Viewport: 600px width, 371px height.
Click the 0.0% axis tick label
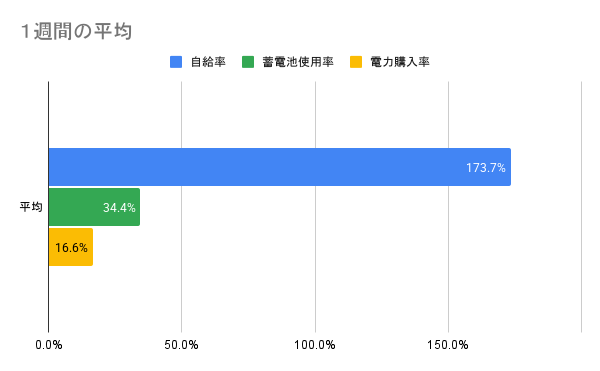[49, 345]
